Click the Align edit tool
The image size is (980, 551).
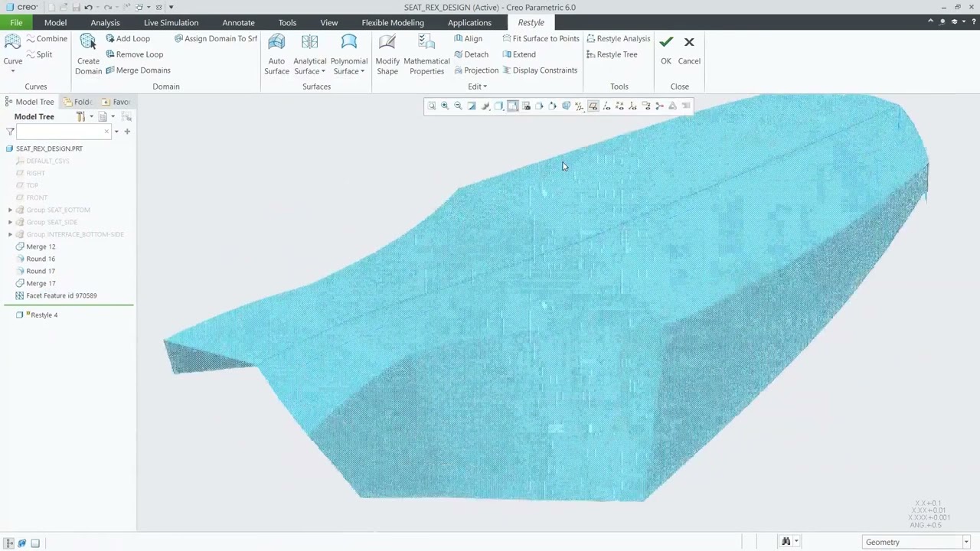tap(469, 38)
